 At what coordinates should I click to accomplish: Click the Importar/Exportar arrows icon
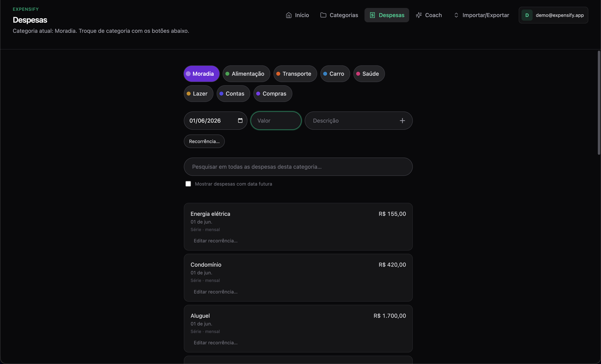(x=456, y=15)
